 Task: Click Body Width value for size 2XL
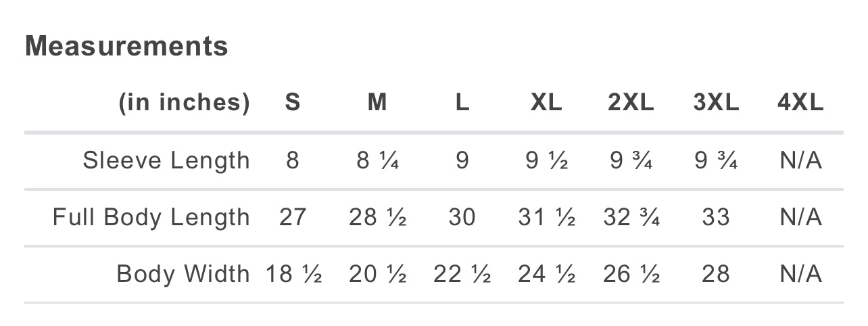click(631, 275)
